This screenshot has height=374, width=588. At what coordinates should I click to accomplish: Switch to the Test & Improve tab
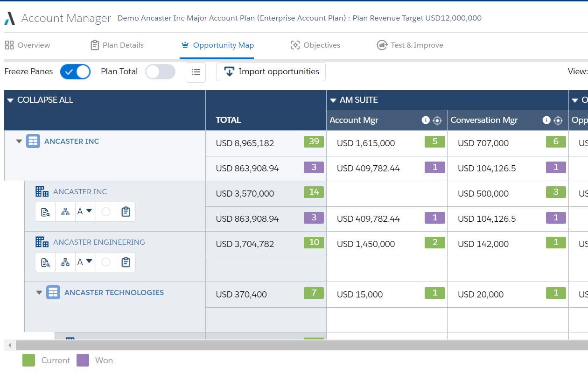click(x=410, y=45)
